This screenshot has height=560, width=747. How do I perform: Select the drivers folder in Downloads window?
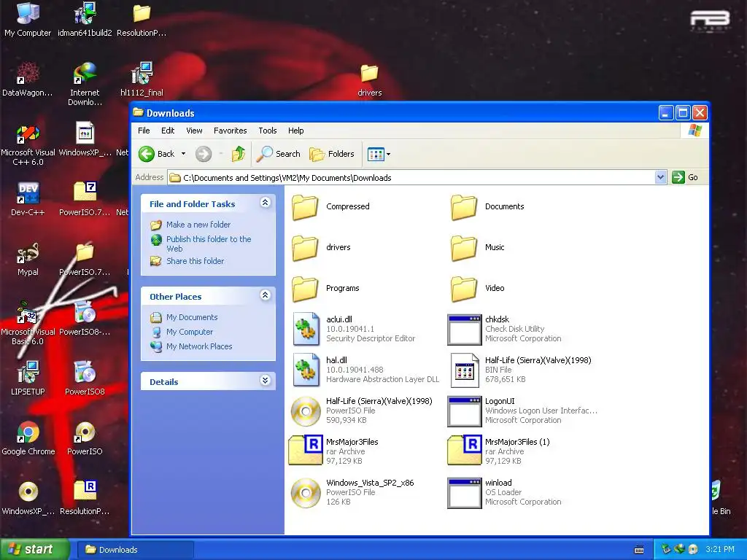[306, 248]
